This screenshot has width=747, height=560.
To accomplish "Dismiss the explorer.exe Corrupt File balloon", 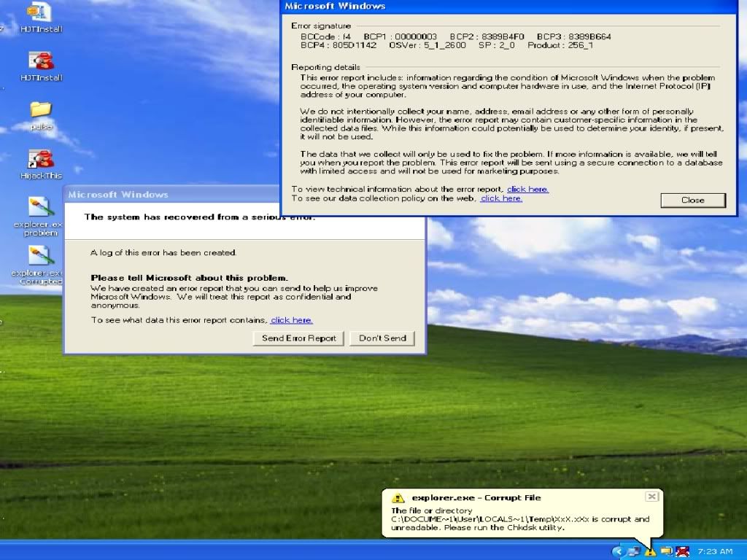I will (651, 497).
